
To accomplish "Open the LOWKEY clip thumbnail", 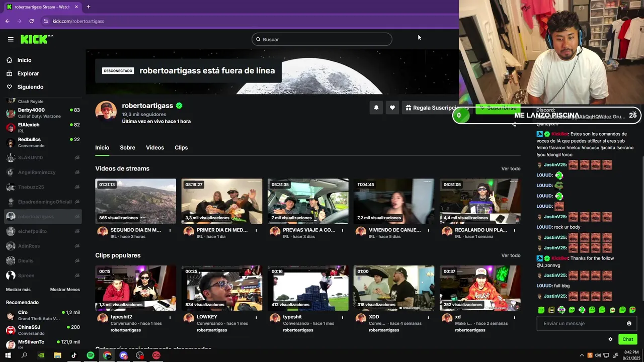I will [222, 288].
